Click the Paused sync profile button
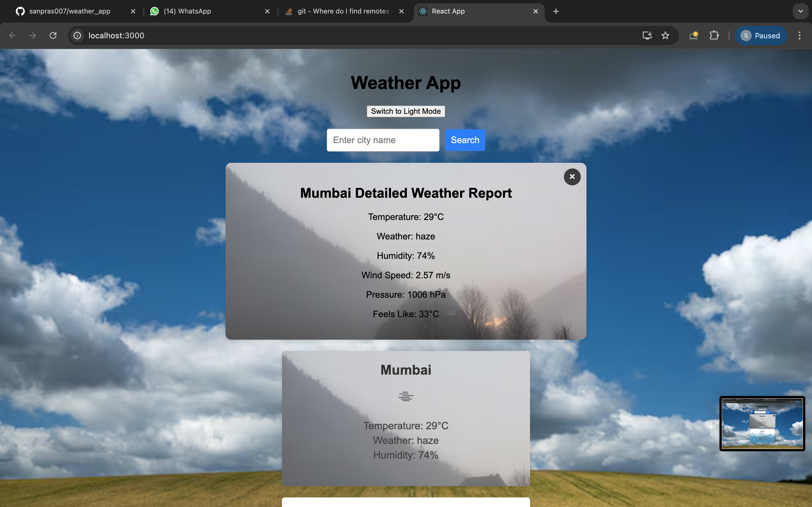 760,35
